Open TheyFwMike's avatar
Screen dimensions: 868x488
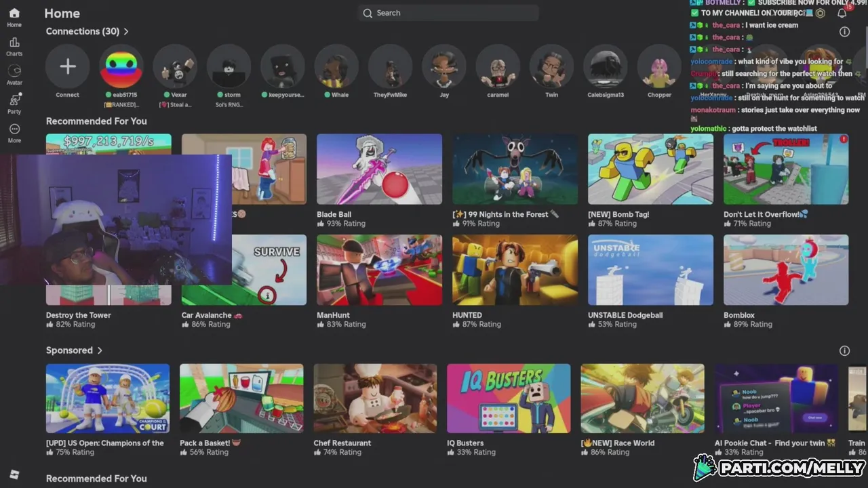390,66
